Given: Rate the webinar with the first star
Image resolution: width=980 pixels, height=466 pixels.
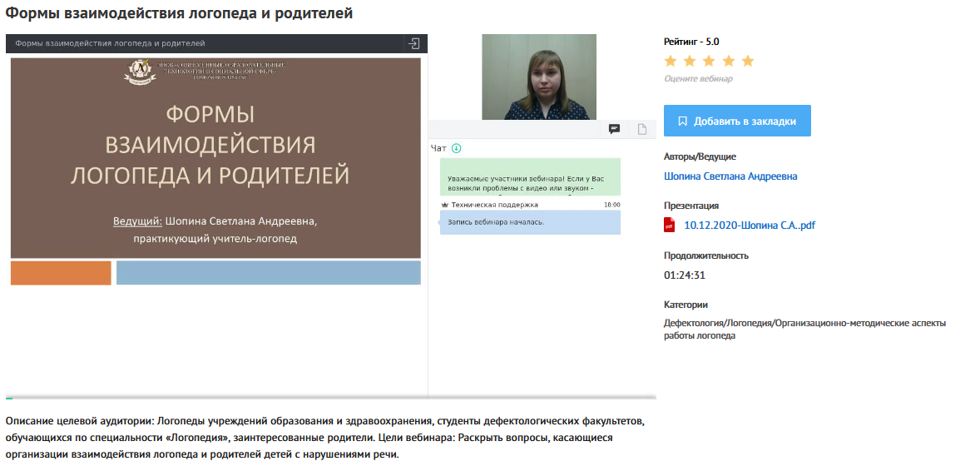Looking at the screenshot, I should (671, 61).
